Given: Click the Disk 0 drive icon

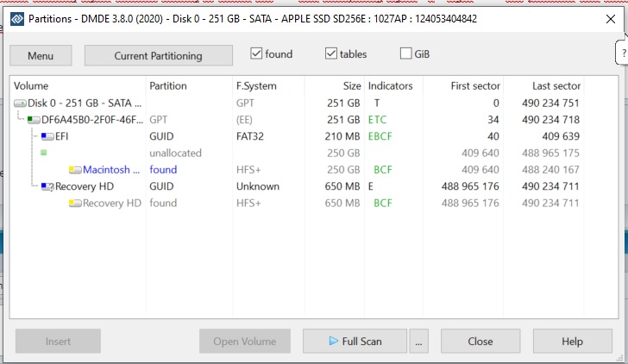Looking at the screenshot, I should coord(20,104).
